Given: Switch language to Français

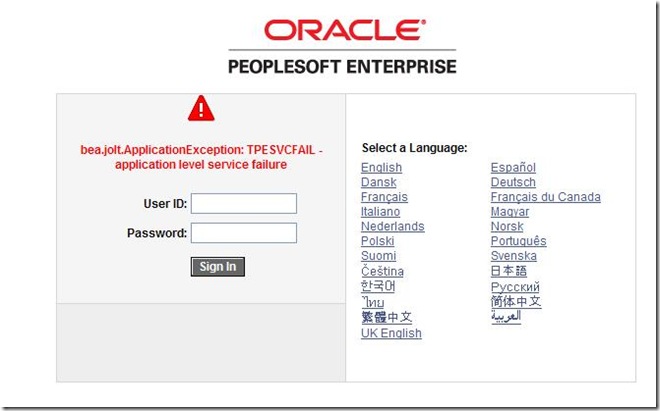Looking at the screenshot, I should coord(384,198).
